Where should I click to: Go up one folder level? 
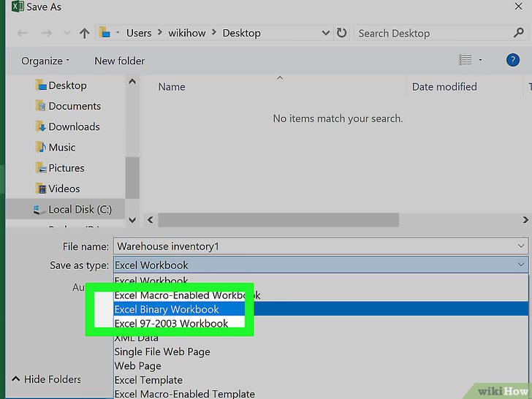[x=85, y=34]
